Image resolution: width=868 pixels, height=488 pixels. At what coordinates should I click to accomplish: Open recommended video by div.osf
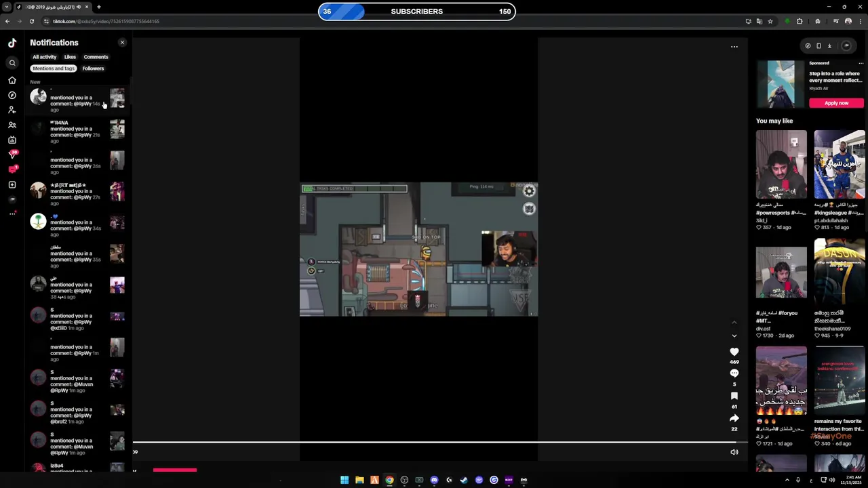781,272
